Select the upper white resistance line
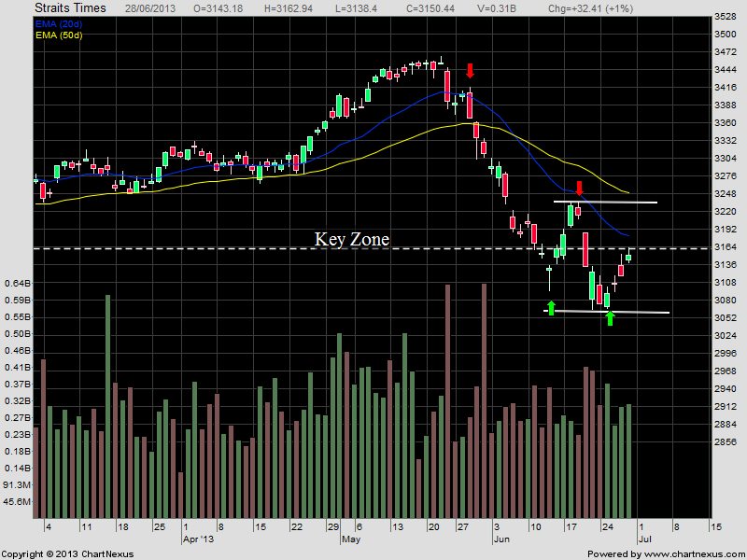 click(x=605, y=202)
